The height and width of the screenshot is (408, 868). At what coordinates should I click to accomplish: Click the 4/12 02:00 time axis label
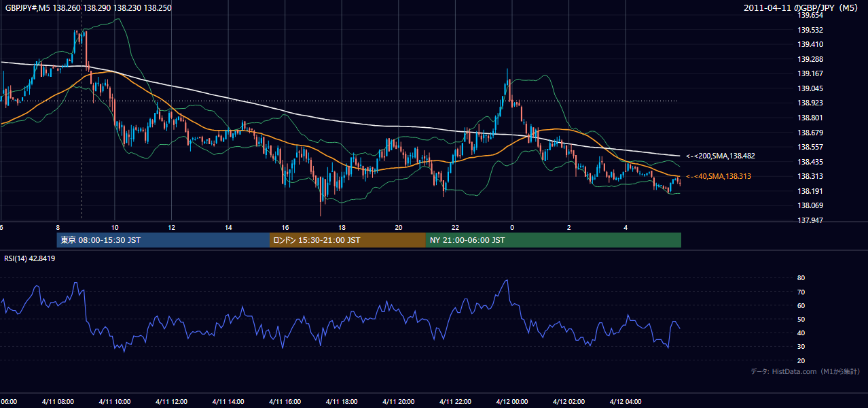click(x=568, y=401)
